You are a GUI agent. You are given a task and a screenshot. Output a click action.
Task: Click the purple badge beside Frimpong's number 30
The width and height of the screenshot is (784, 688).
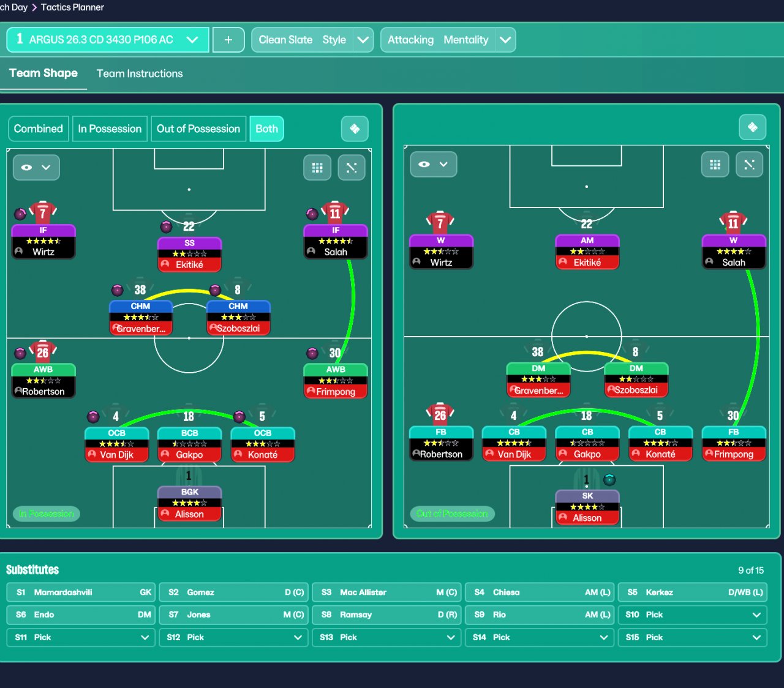point(312,353)
